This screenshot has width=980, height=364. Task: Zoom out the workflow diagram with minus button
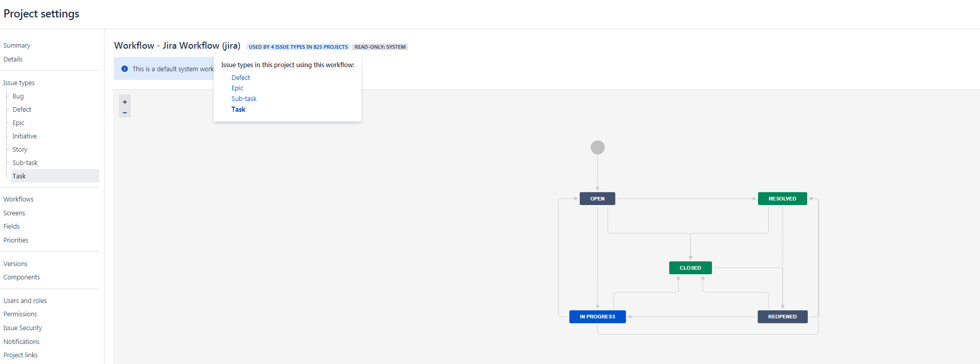click(x=125, y=112)
